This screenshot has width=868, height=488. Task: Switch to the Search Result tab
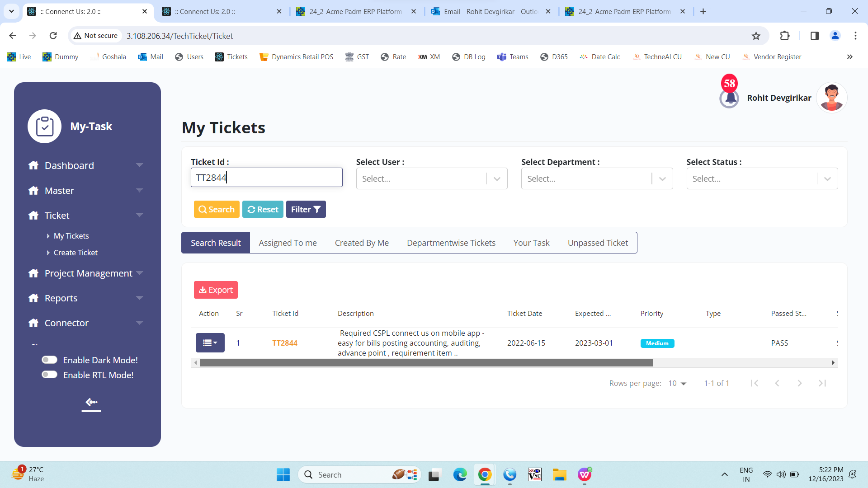216,243
